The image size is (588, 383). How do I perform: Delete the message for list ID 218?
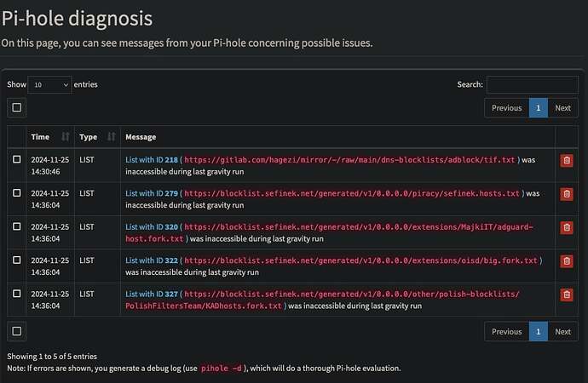[x=567, y=160]
